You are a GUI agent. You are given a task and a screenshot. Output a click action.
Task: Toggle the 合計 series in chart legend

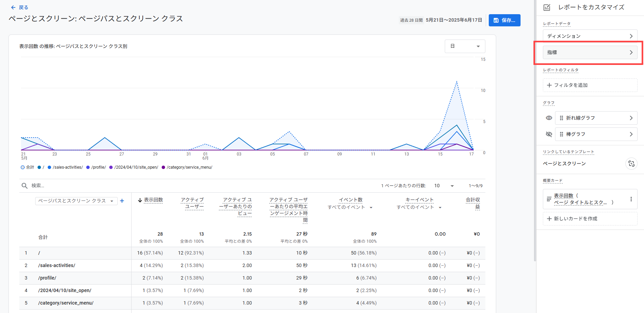[x=27, y=167]
